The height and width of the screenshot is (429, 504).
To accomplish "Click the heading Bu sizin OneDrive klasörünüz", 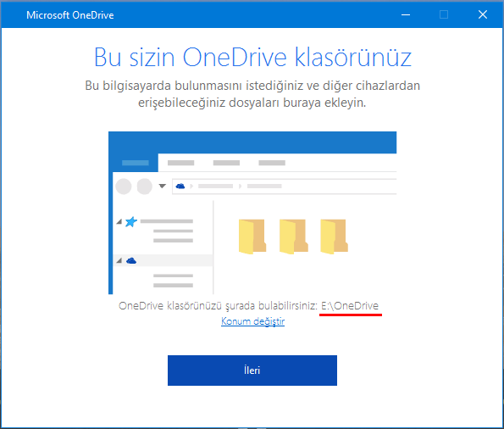I will 252,58.
